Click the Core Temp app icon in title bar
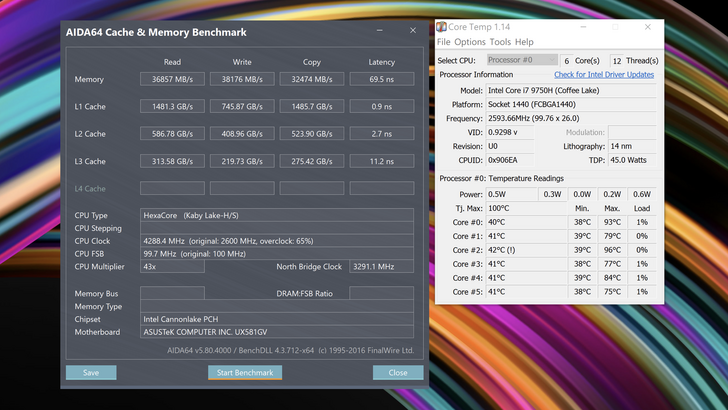 click(441, 28)
